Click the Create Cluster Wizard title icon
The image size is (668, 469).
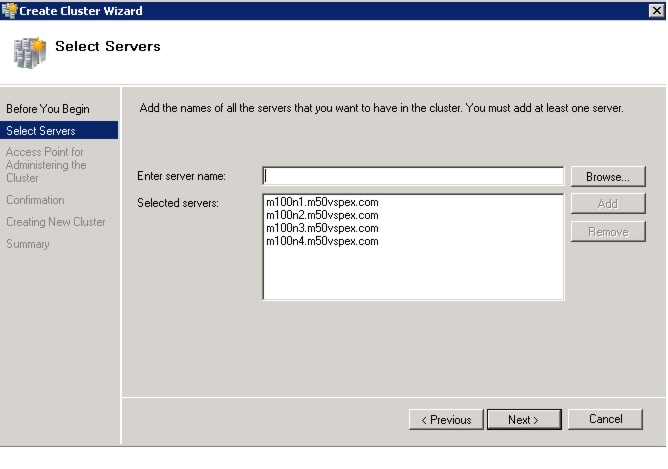pyautogui.click(x=9, y=10)
